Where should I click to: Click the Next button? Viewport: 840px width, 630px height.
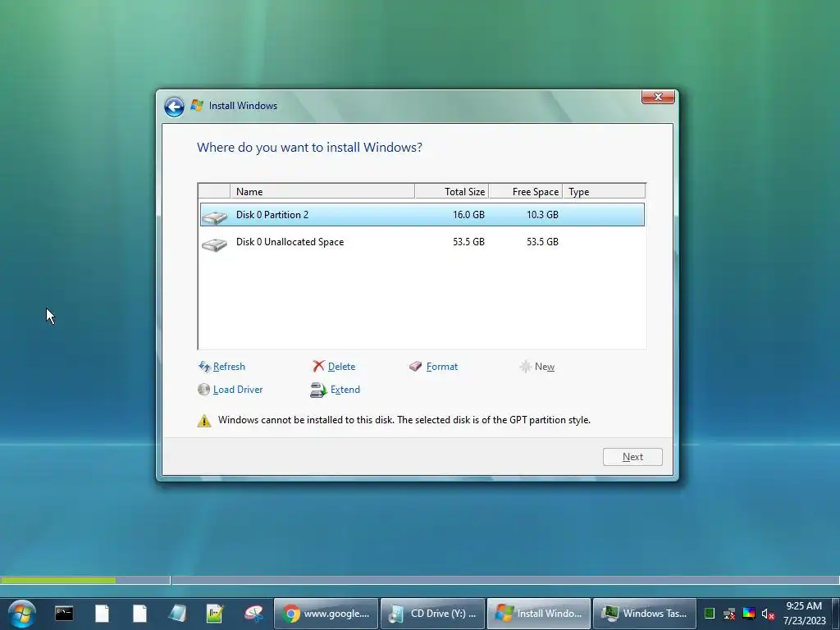click(x=632, y=457)
